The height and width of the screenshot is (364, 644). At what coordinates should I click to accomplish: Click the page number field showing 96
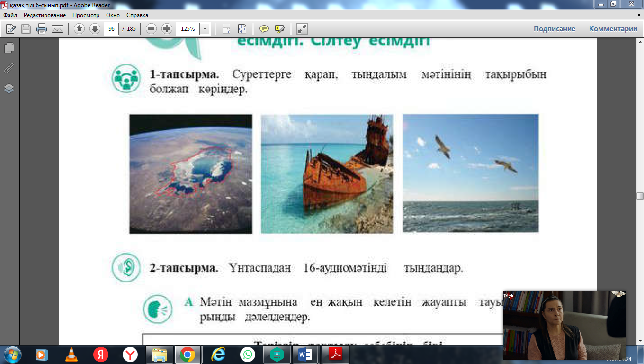point(111,29)
